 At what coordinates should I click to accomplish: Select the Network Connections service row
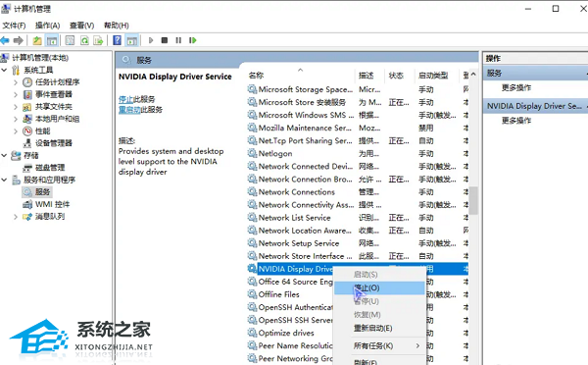click(x=358, y=192)
